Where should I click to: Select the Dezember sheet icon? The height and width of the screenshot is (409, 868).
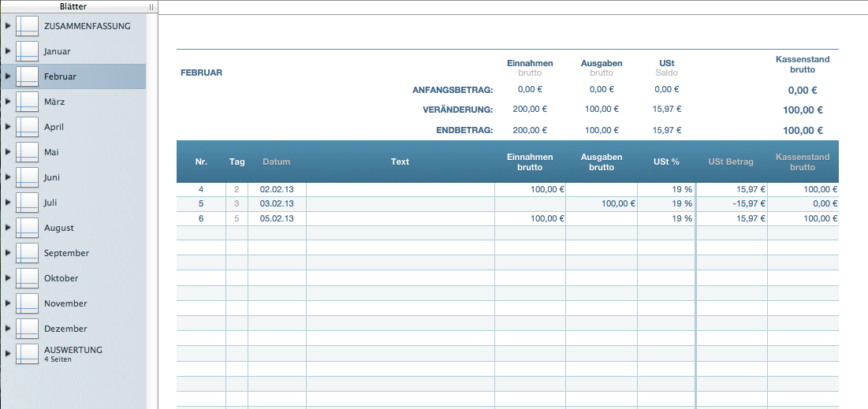click(27, 329)
